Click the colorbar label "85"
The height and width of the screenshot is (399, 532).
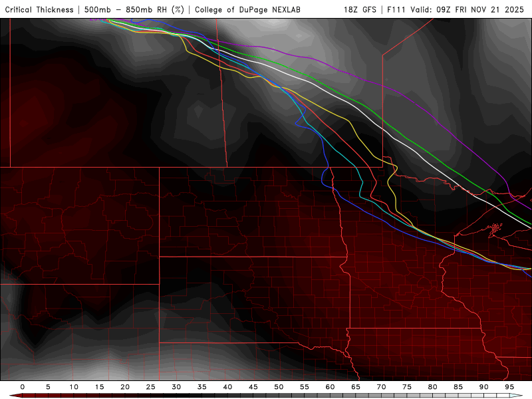[458, 387]
